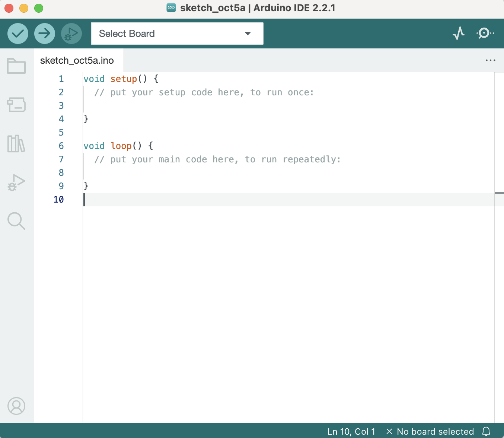Open the Debug sidebar panel
The height and width of the screenshot is (438, 504).
16,182
